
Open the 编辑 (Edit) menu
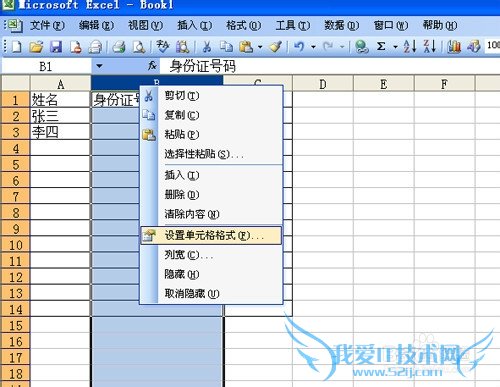96,25
